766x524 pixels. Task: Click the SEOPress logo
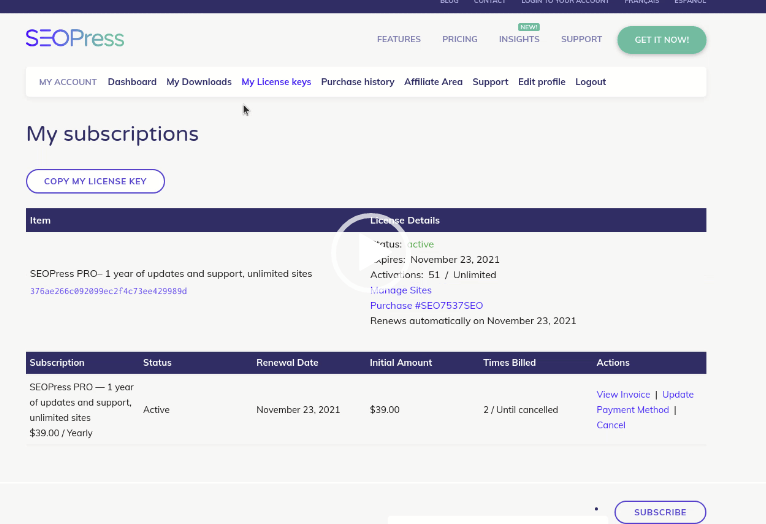tap(75, 38)
